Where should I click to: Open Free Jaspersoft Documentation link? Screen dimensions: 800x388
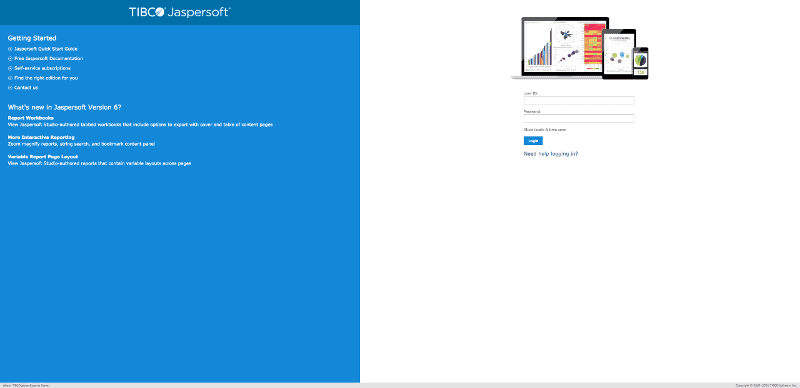coord(48,59)
